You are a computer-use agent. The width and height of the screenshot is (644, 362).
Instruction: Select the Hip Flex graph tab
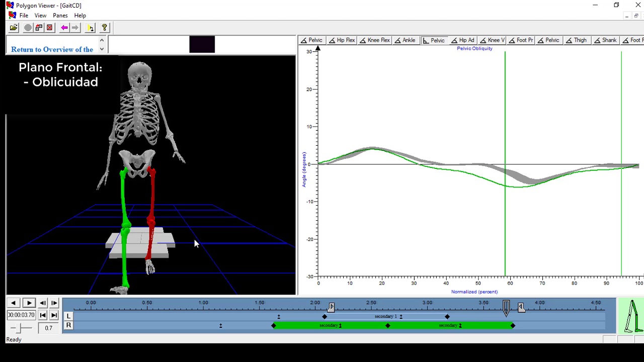[342, 40]
